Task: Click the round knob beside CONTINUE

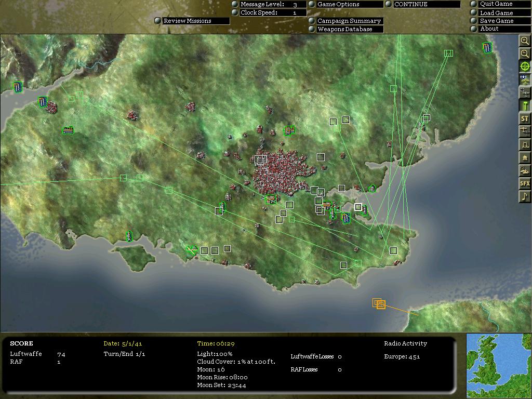Action: (389, 4)
